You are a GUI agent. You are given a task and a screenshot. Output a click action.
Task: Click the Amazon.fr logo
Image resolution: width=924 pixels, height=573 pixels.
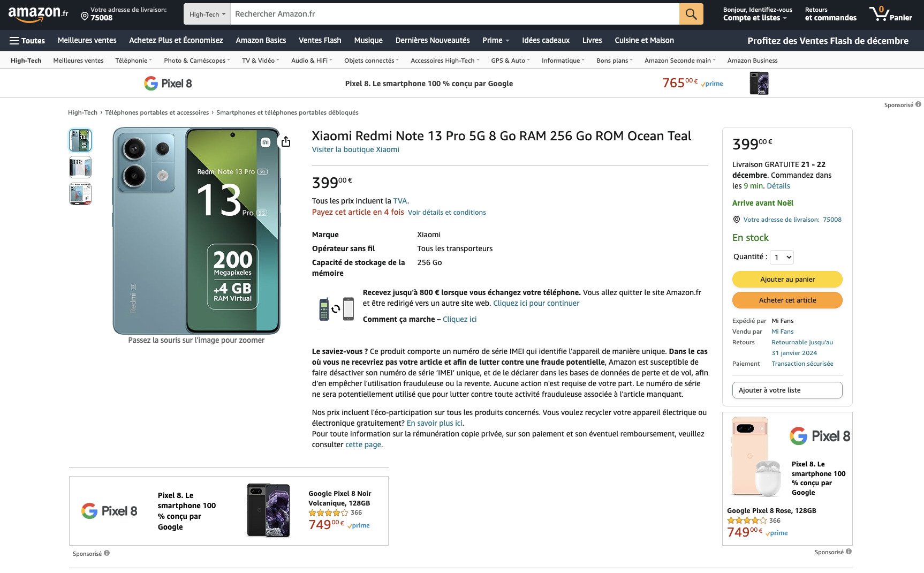click(38, 14)
